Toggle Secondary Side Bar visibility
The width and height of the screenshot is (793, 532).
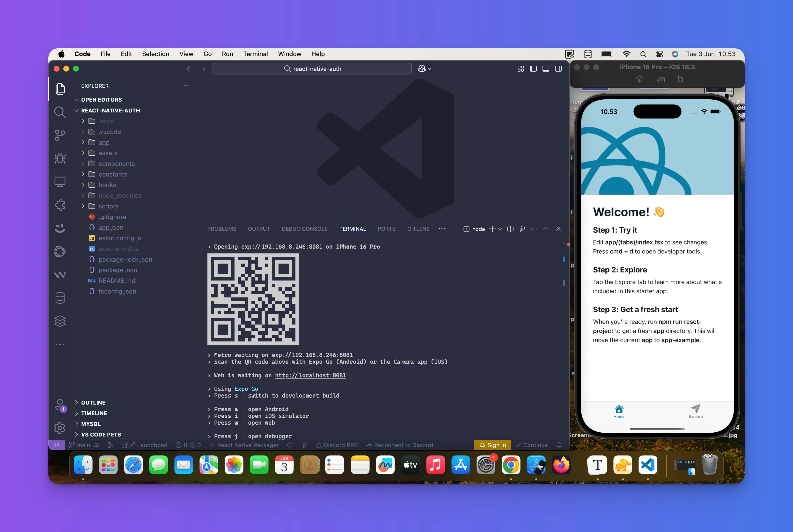(558, 69)
